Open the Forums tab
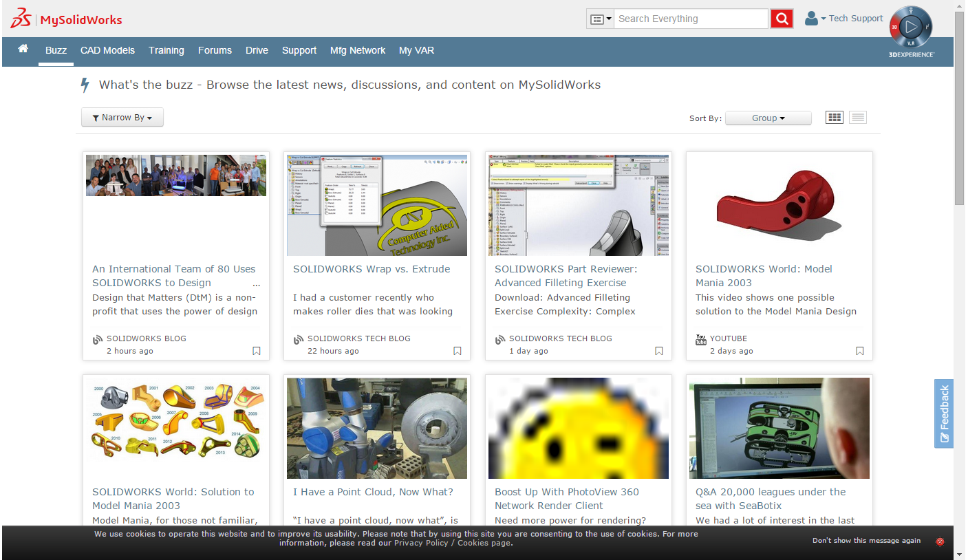968x560 pixels. tap(215, 50)
